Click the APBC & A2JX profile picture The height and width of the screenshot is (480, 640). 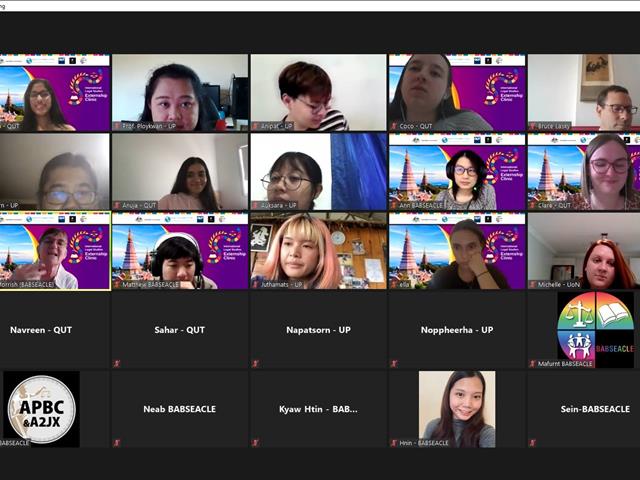point(41,409)
